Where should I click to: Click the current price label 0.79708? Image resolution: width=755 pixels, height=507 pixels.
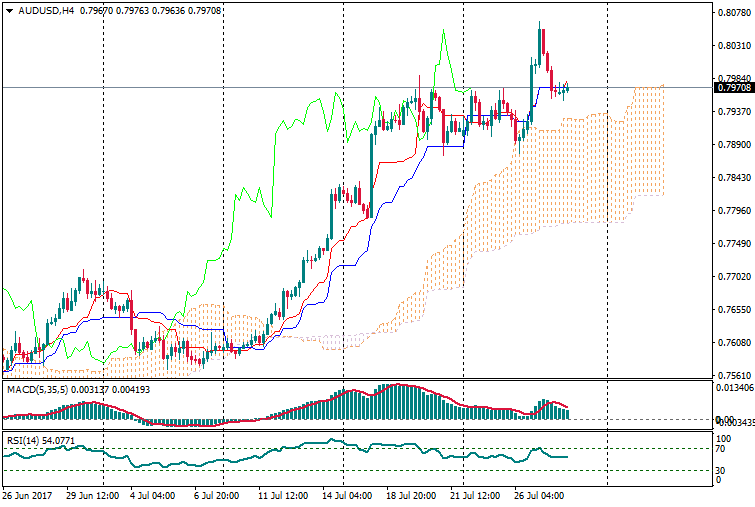[732, 88]
